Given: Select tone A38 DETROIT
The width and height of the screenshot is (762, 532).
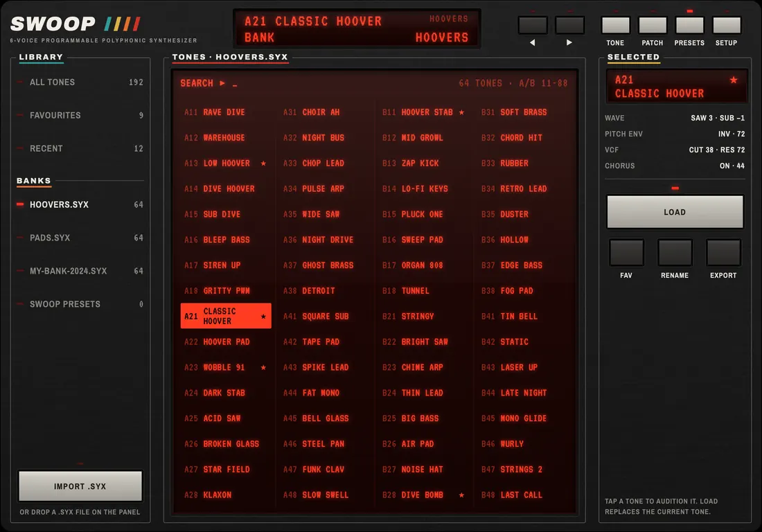Looking at the screenshot, I should pos(325,290).
